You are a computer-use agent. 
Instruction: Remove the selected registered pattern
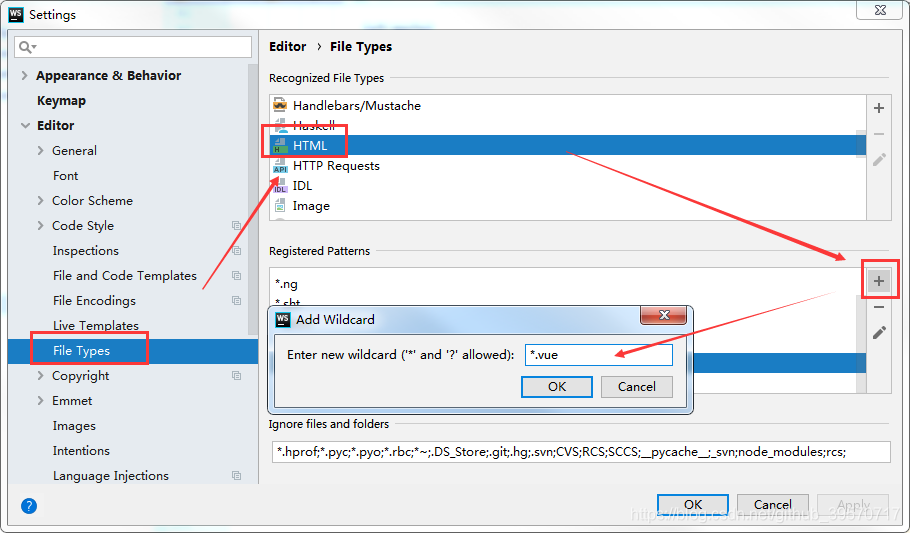pyautogui.click(x=879, y=307)
